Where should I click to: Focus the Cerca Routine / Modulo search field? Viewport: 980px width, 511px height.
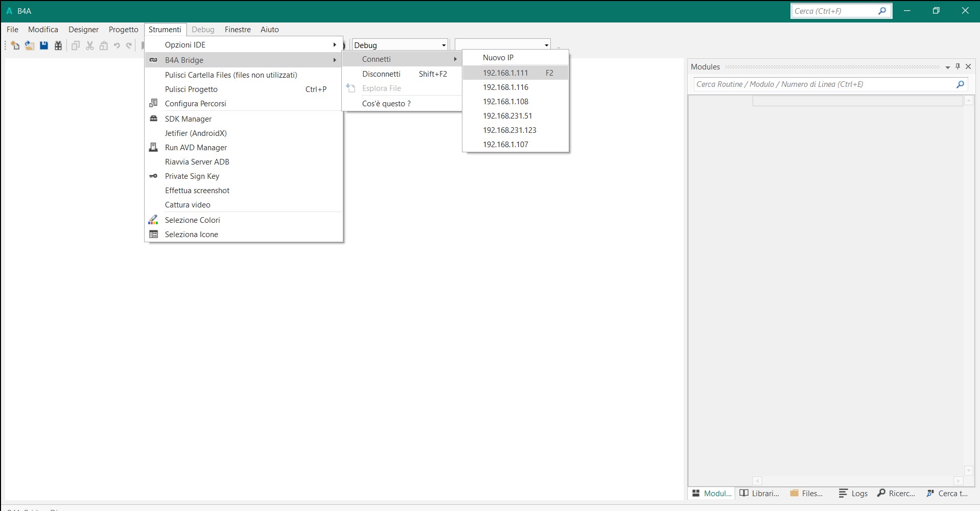click(830, 84)
